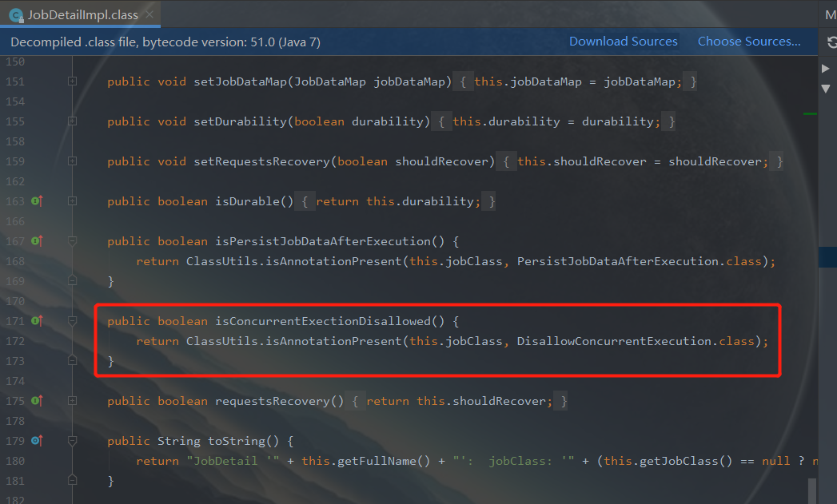Click getJobClass call on line 180
The image size is (837, 504).
click(679, 461)
